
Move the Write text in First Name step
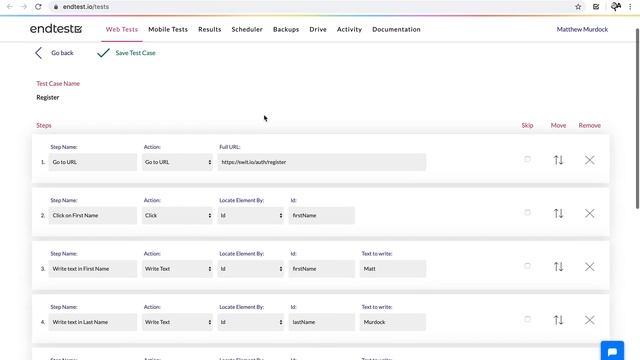tap(558, 267)
